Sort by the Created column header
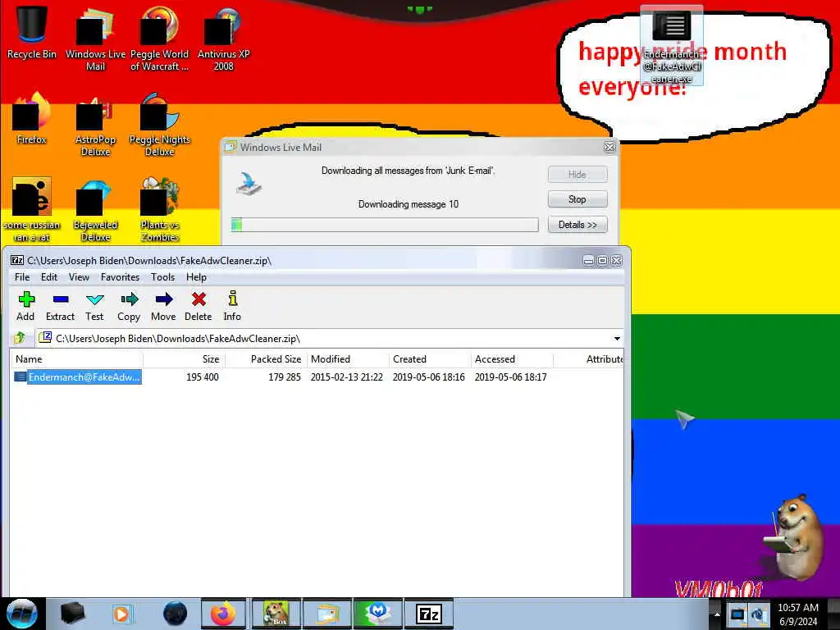This screenshot has height=630, width=840. tap(430, 359)
